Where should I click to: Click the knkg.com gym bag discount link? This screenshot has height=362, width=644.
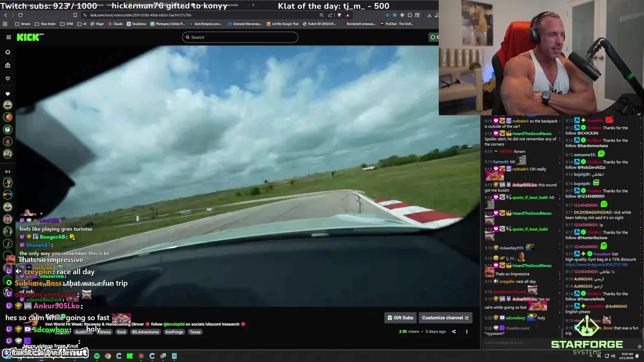click(x=596, y=264)
